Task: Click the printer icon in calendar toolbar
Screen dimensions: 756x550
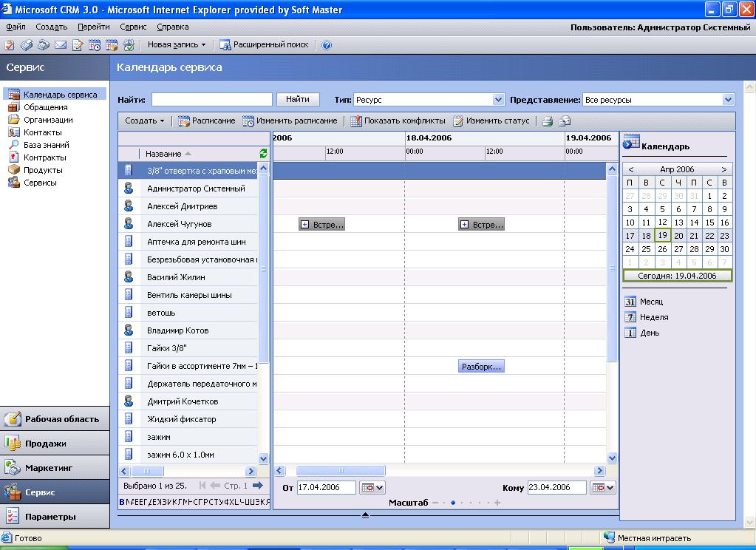Action: (547, 121)
